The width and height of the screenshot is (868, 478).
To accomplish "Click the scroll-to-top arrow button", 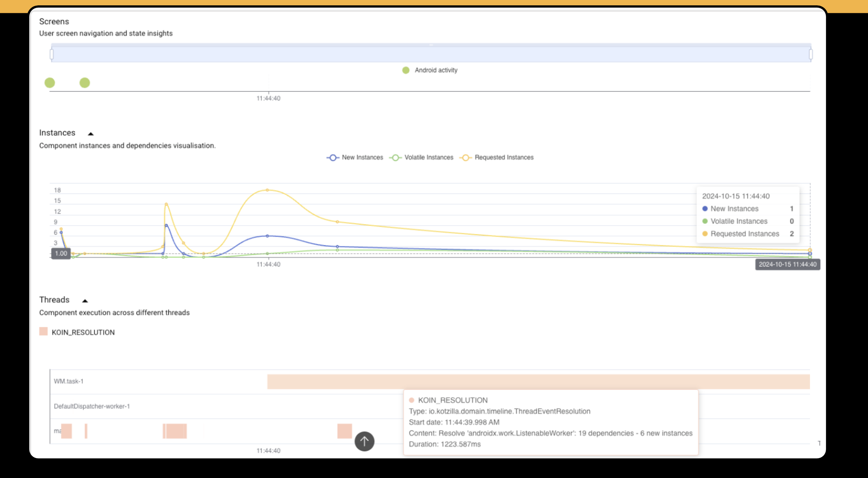I will [x=364, y=441].
